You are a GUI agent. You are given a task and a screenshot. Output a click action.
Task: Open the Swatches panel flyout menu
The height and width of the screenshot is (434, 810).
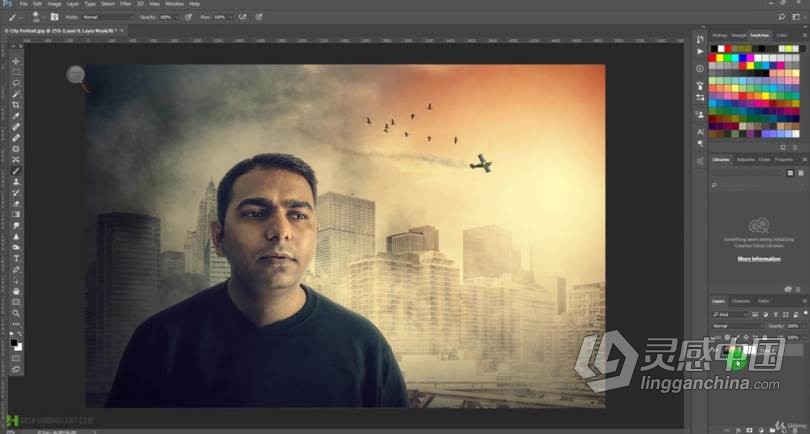click(804, 35)
